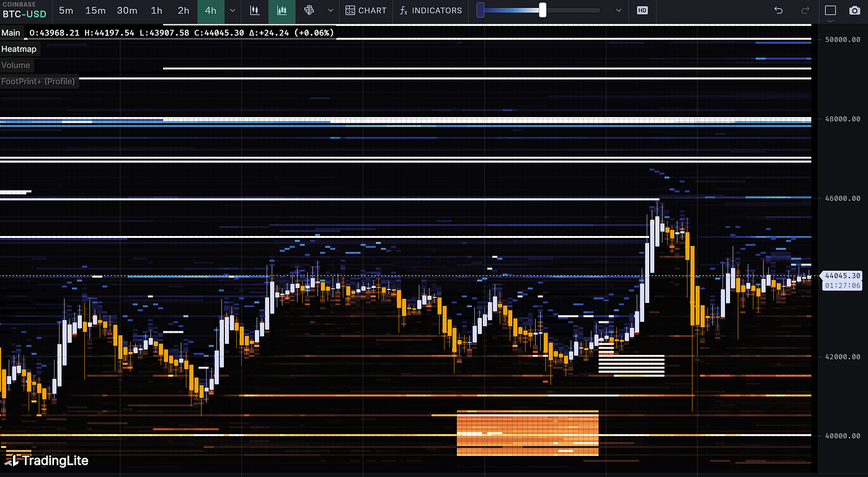Click the OHLC values readout text
The image size is (868, 477).
click(182, 33)
